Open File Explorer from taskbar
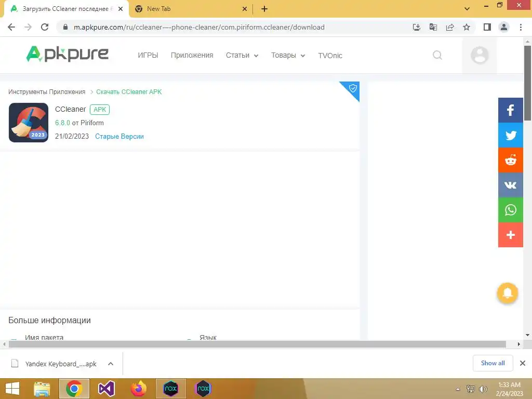Image resolution: width=532 pixels, height=399 pixels. [42, 389]
